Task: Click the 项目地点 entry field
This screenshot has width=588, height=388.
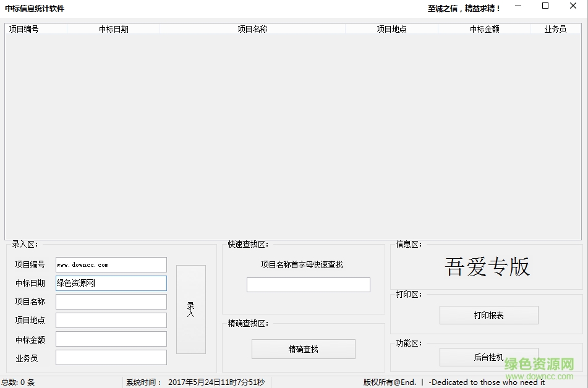Action: coord(110,320)
